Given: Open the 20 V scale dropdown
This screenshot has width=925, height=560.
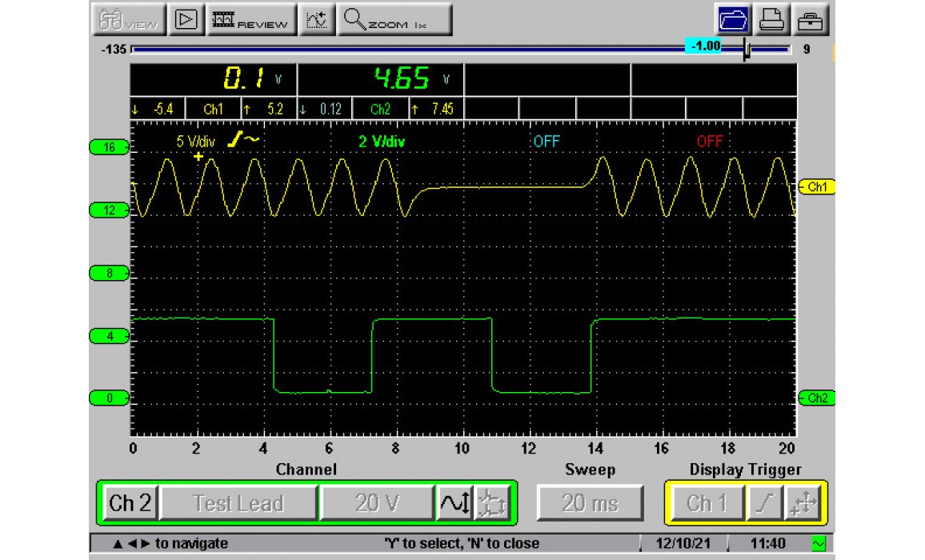Looking at the screenshot, I should click(377, 503).
